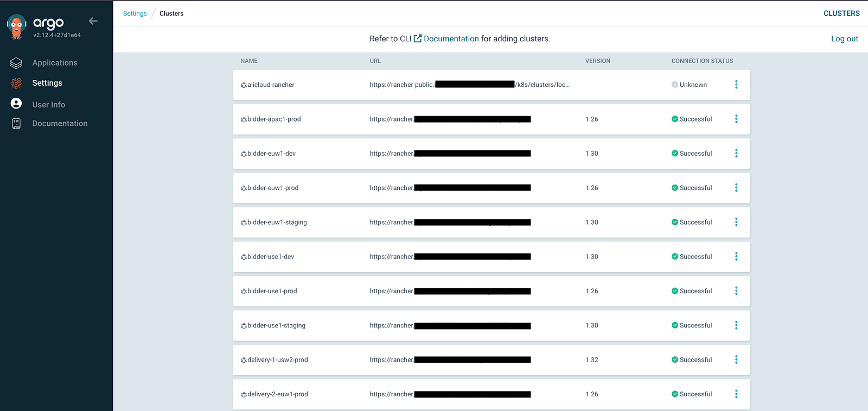
Task: Expand the three-dot menu for bidder-use1-staging
Action: [x=736, y=325]
